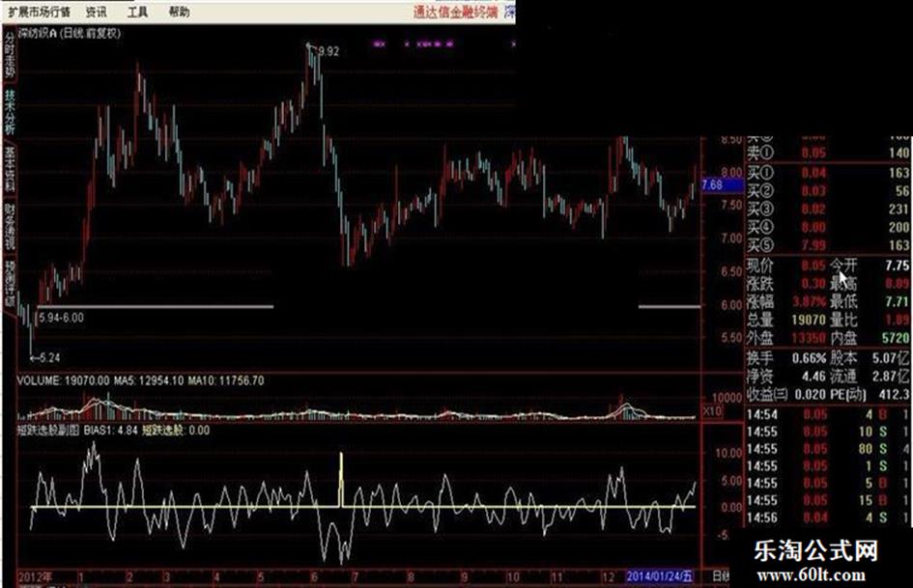Screen dimensions: 913x588
Task: Switch to the 技术分析 side tab
Action: coord(10,112)
